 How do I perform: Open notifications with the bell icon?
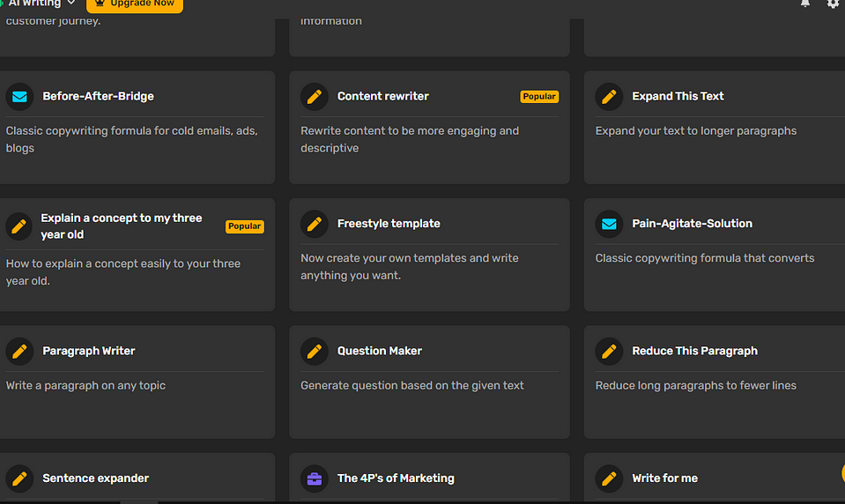[x=804, y=4]
